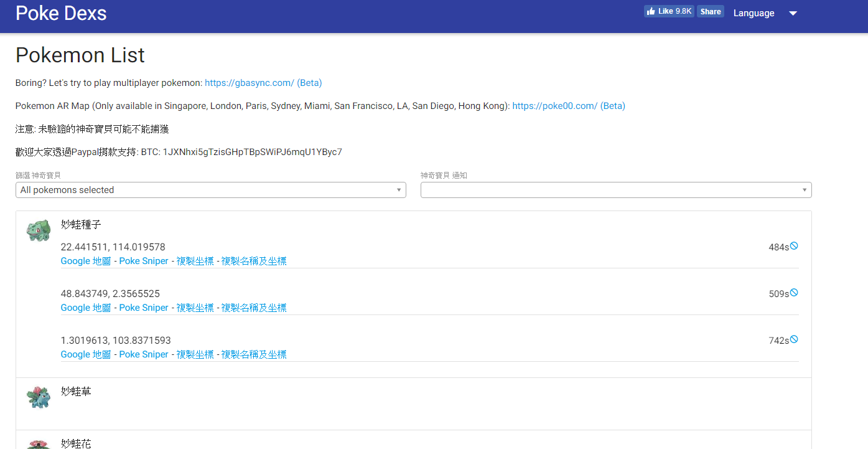Click block icon next to 742s timer
This screenshot has height=449, width=868.
click(793, 339)
